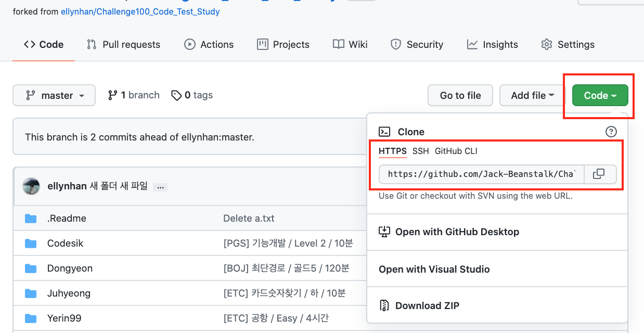Image resolution: width=644 pixels, height=333 pixels.
Task: Click the Insights graph icon
Action: [x=472, y=45]
